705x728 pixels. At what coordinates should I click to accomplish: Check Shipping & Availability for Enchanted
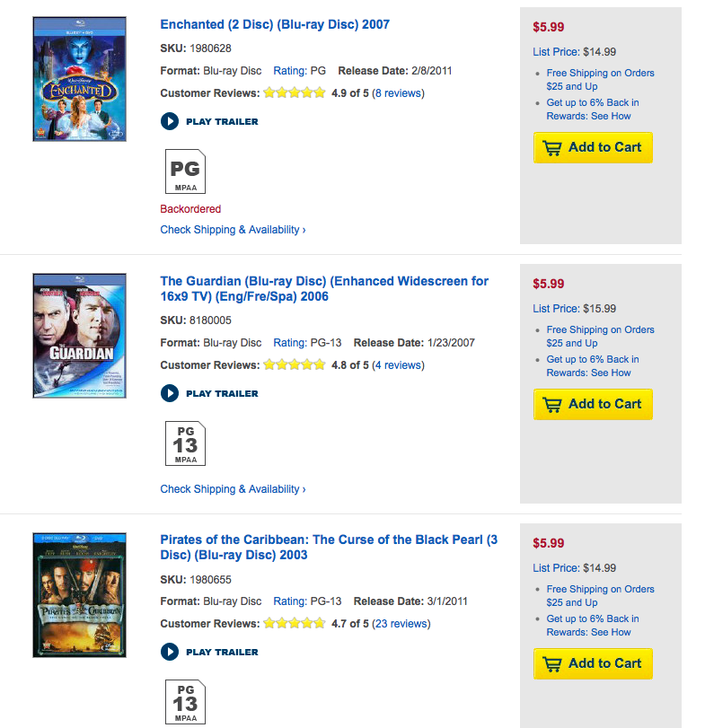click(233, 230)
